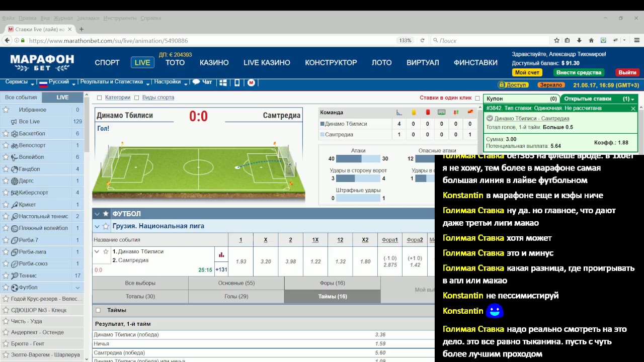
Task: Tick the Таймы section checkbox
Action: [98, 310]
